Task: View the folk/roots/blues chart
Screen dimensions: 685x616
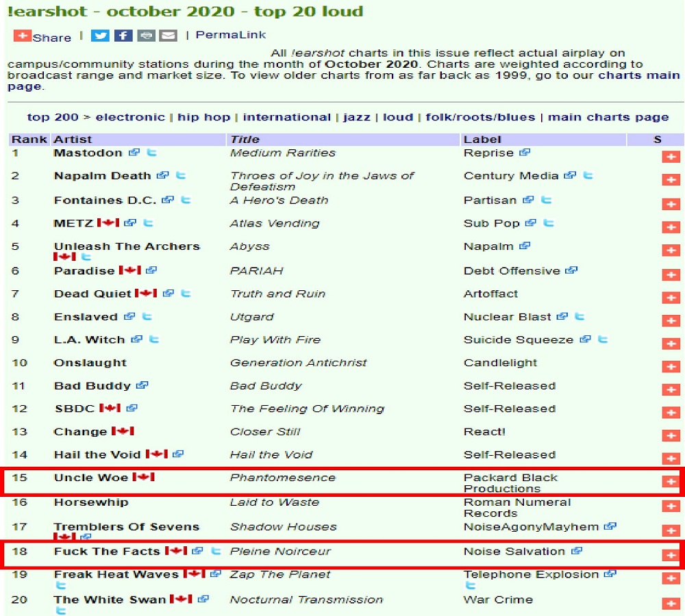Action: (x=480, y=117)
